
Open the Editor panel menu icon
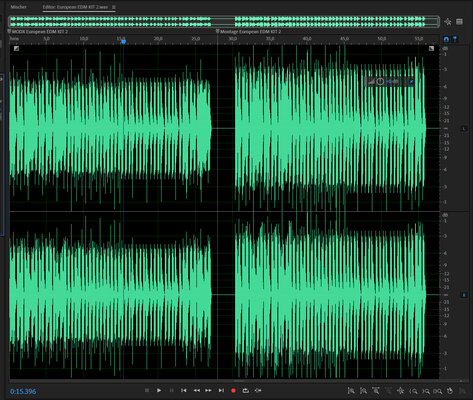pos(114,7)
